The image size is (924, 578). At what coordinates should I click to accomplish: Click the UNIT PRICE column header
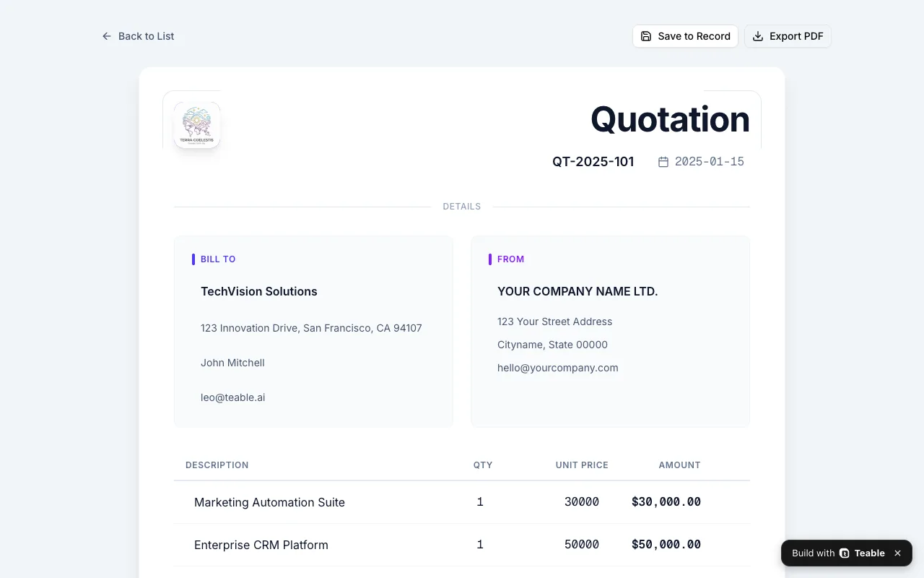click(x=582, y=465)
